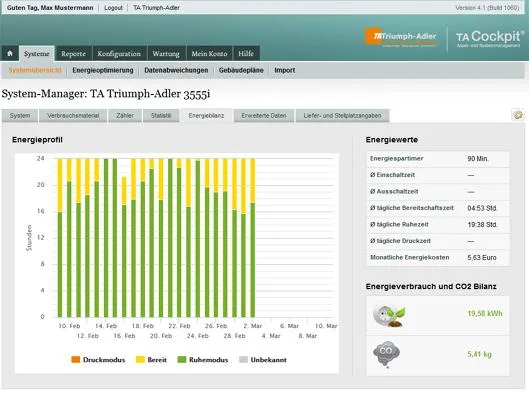Switch to the Erweiterte Daten tab
529x393 pixels.
point(263,116)
